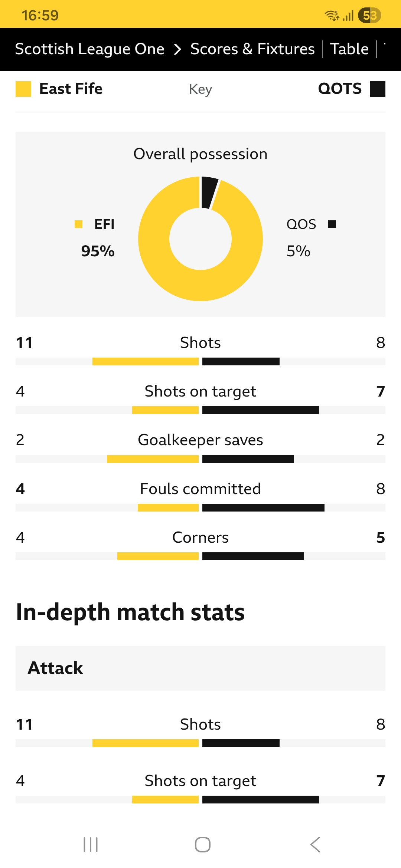Open the Scottish League One breadcrumb link
This screenshot has width=401, height=868.
pyautogui.click(x=89, y=49)
